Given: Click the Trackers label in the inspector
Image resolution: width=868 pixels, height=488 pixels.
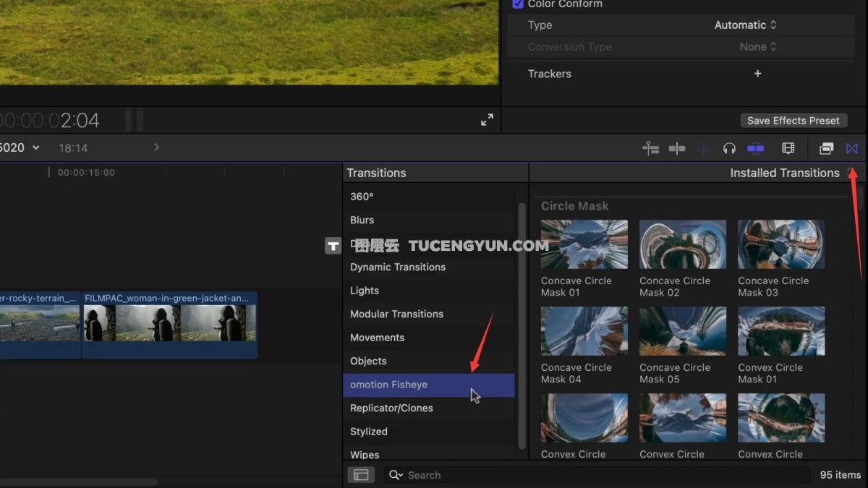Looking at the screenshot, I should pos(550,74).
